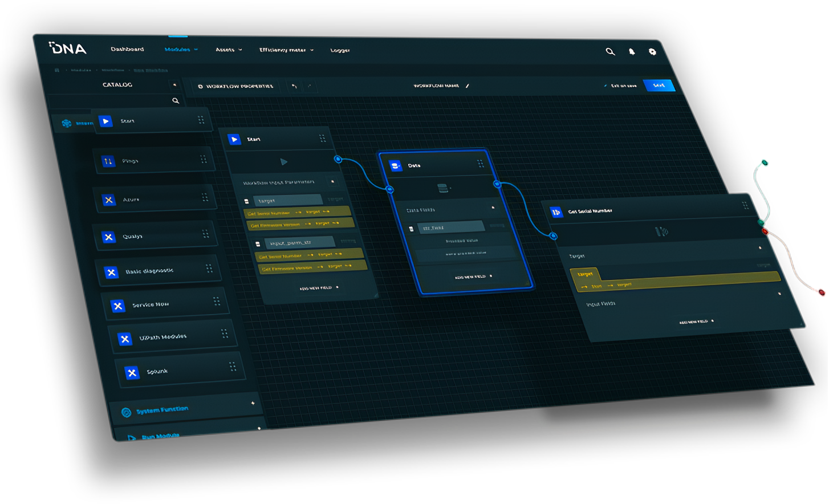This screenshot has height=504, width=829.
Task: Redo the workflow change
Action: coord(309,87)
